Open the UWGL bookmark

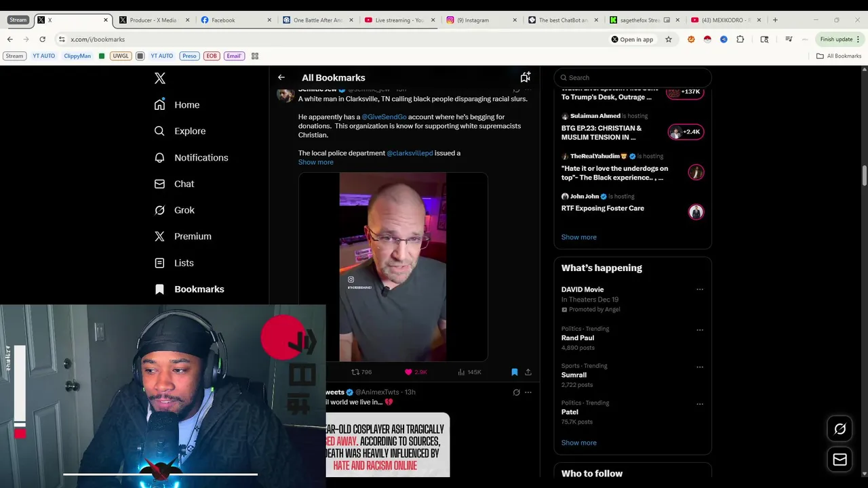coord(121,56)
